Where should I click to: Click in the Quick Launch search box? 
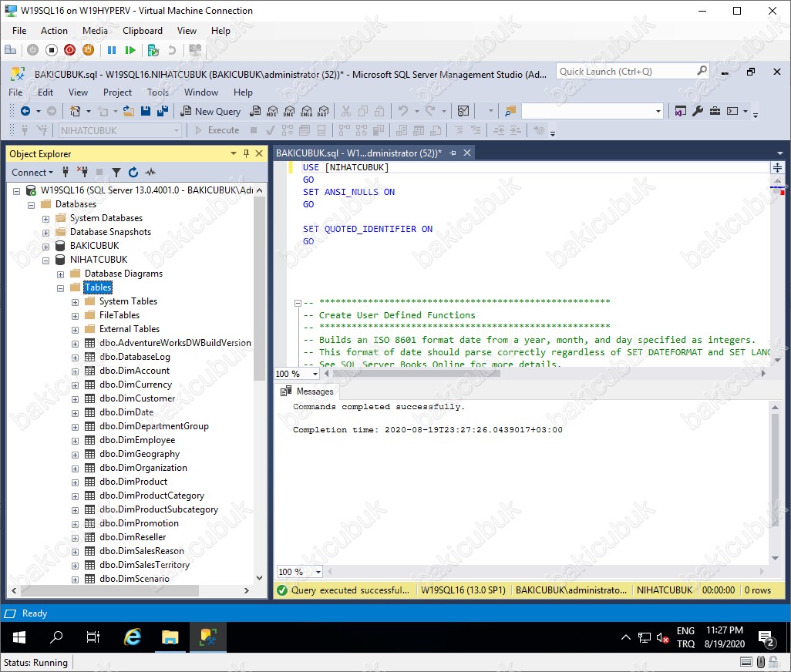pyautogui.click(x=633, y=72)
